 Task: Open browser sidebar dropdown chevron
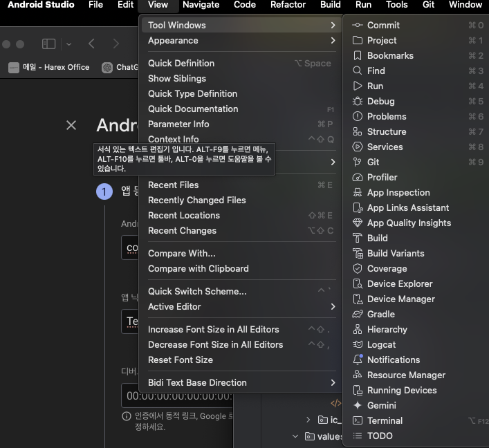(x=69, y=44)
